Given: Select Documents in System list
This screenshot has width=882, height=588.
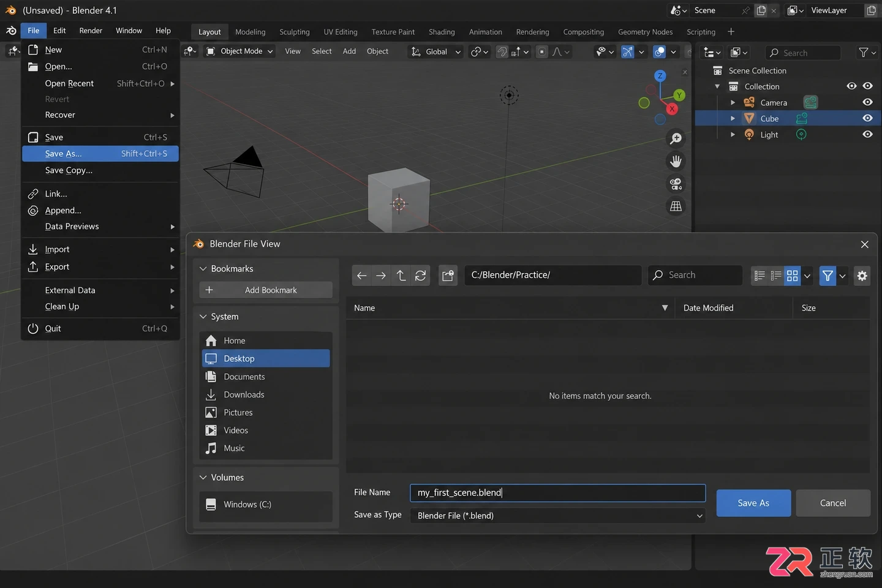Looking at the screenshot, I should tap(266, 377).
